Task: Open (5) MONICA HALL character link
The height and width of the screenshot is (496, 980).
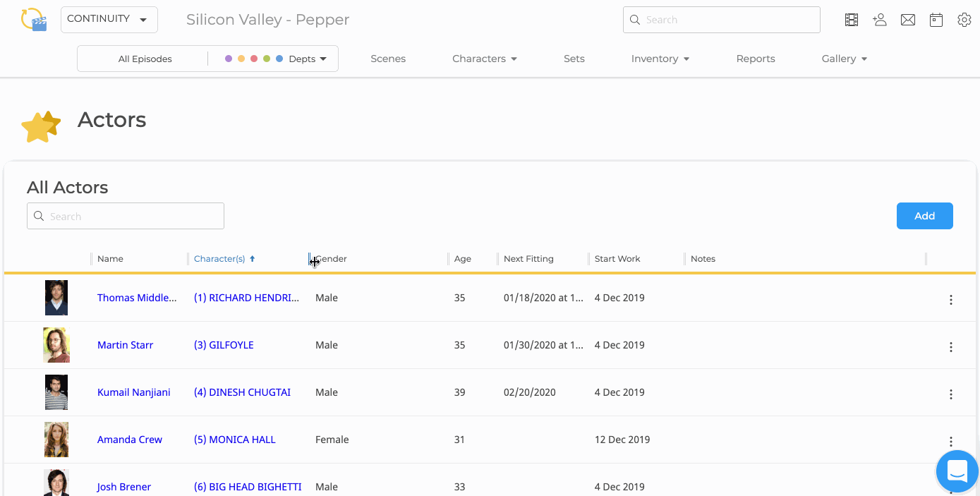Action: (x=235, y=440)
